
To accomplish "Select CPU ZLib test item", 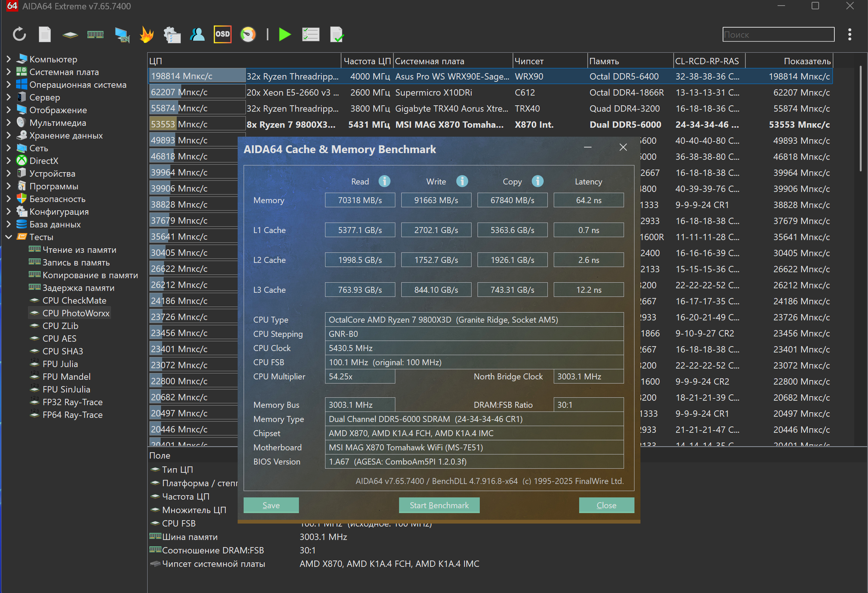I will 60,326.
